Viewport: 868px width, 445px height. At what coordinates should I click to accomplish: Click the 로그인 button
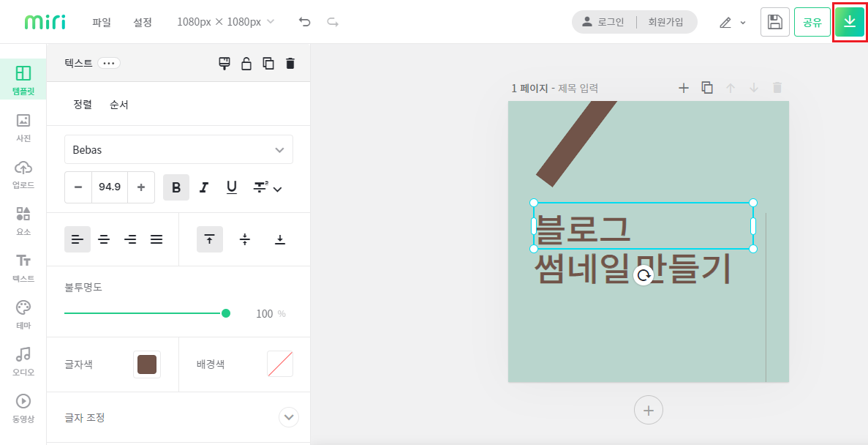(603, 22)
